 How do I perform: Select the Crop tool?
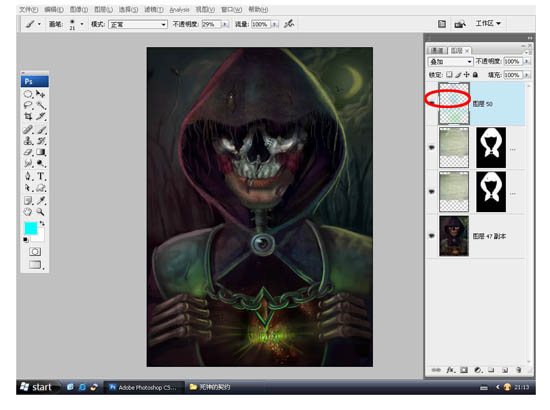(28, 116)
